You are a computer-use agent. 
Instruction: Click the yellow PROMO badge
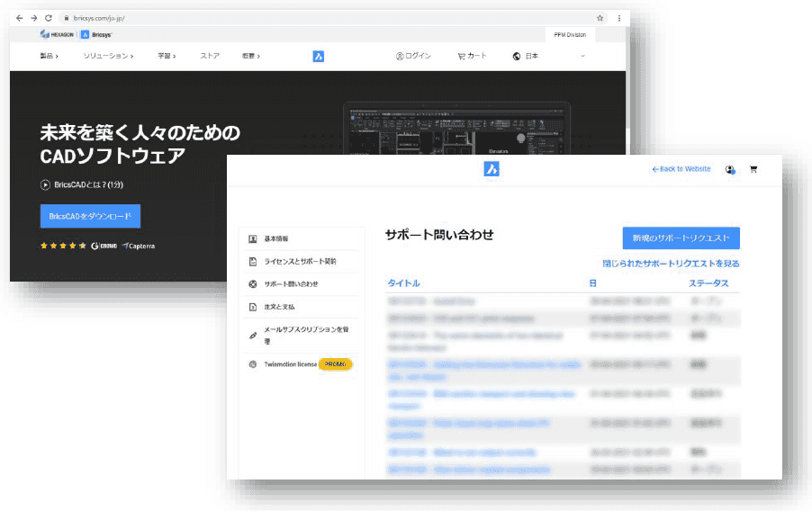[x=336, y=364]
